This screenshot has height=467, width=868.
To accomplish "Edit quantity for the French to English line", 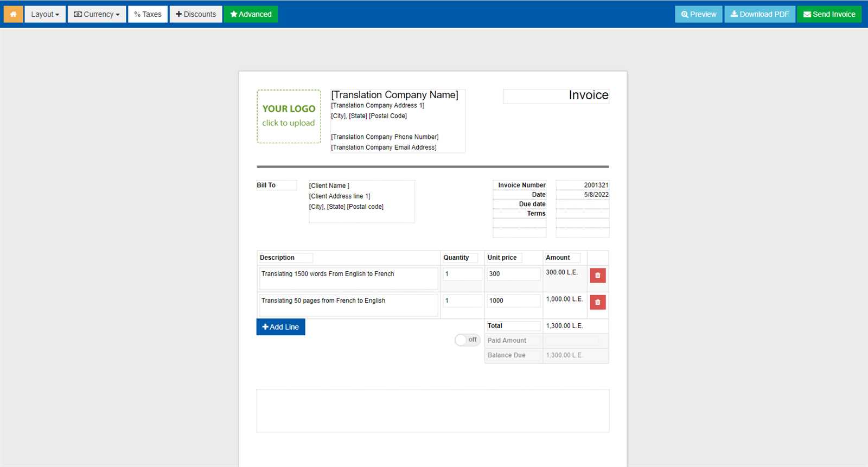I will 462,300.
